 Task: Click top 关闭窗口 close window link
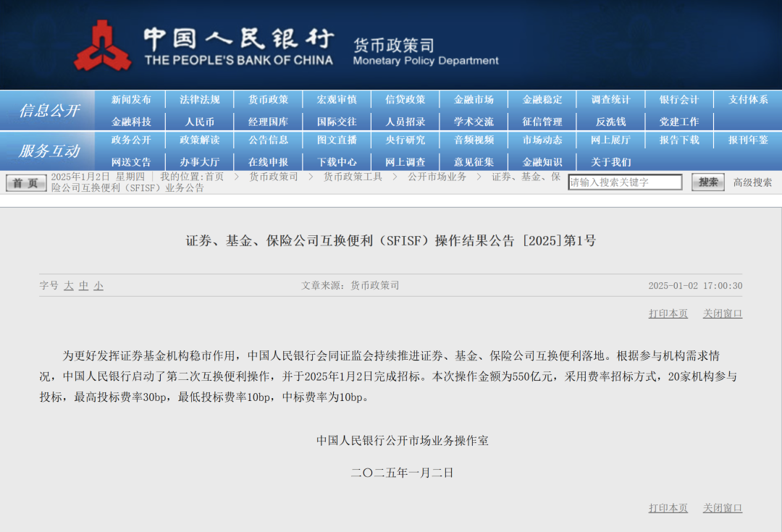[722, 313]
